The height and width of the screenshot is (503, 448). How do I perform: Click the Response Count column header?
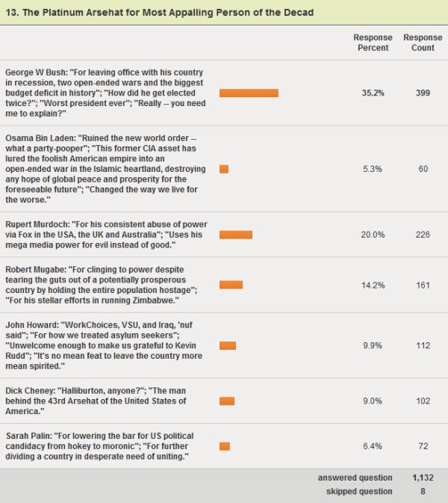[423, 43]
